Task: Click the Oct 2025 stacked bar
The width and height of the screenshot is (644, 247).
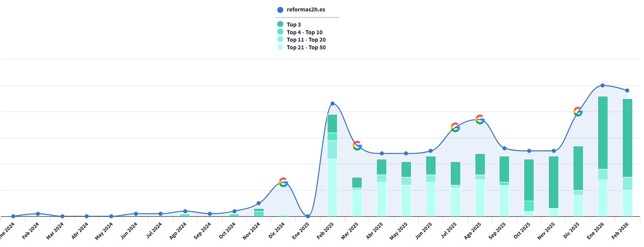Action: pos(529,188)
